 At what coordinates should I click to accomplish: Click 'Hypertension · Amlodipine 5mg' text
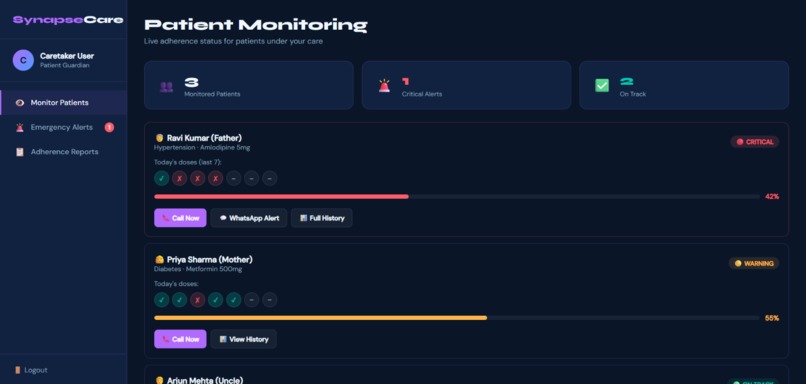point(202,148)
